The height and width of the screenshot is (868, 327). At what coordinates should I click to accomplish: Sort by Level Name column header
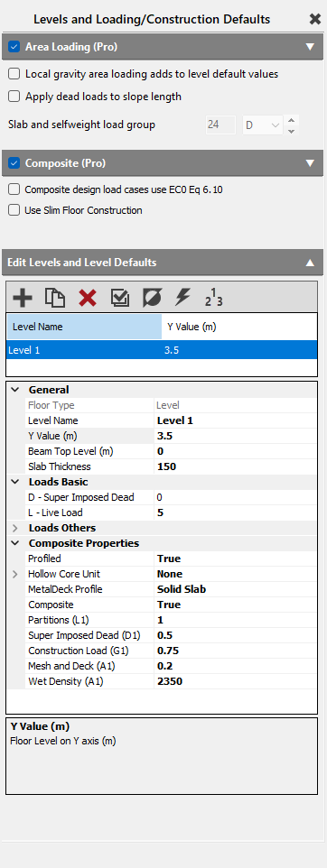(x=84, y=327)
